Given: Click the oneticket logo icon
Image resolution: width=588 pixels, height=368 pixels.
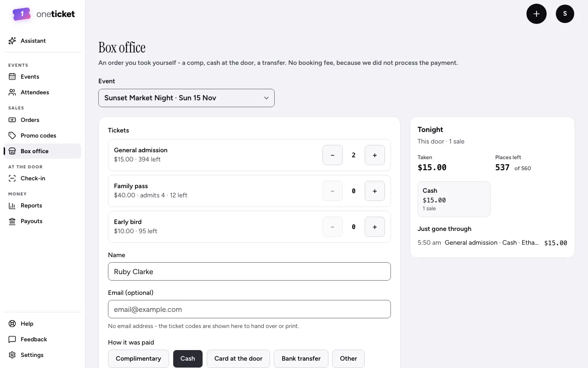Looking at the screenshot, I should pos(22,14).
